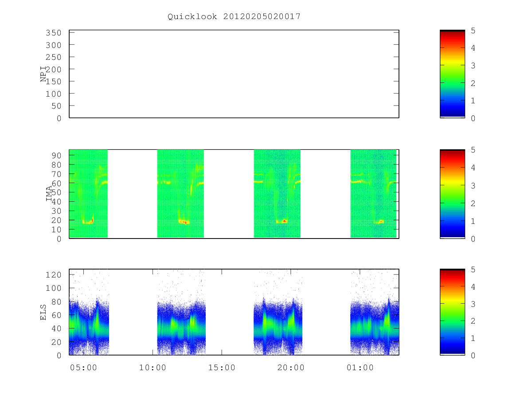Click the "20" tick on the IMA axis
This screenshot has height=399, width=532.
56,220
